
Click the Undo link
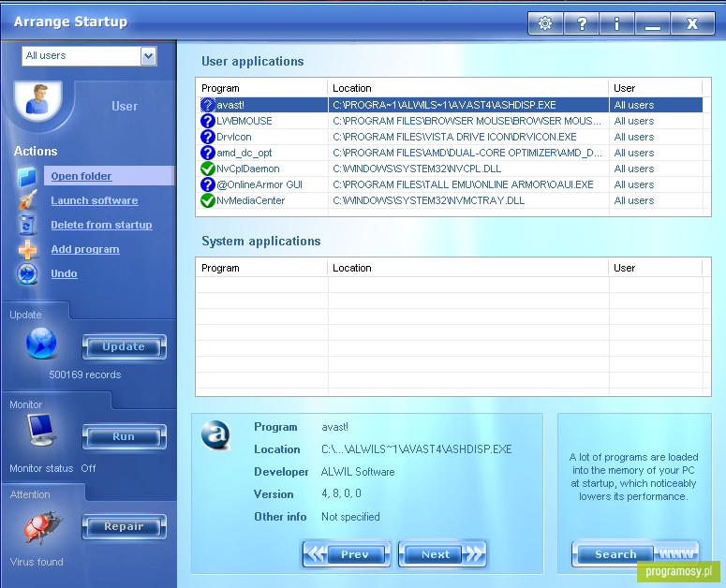[64, 273]
